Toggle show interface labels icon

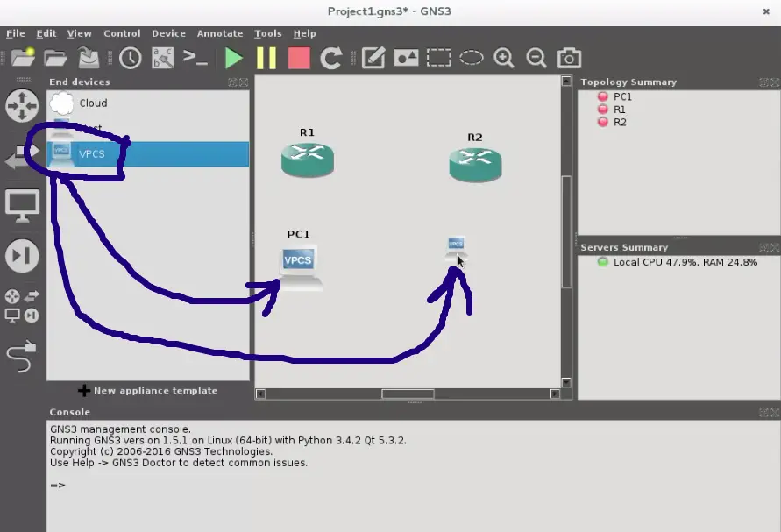pos(163,58)
